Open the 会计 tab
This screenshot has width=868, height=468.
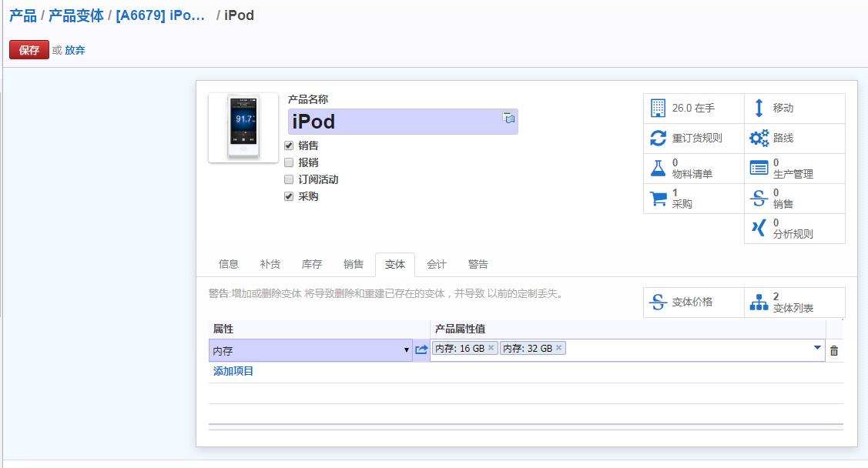[436, 265]
